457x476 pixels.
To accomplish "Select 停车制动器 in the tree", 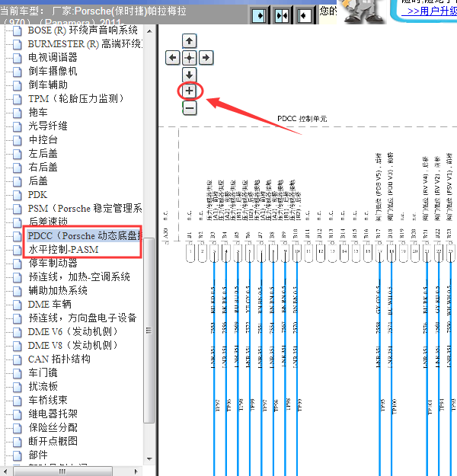I will pyautogui.click(x=53, y=264).
